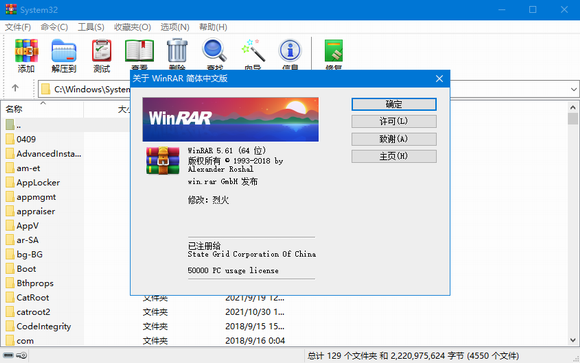Click the Repair toolbar icon
This screenshot has width=580, height=363.
point(334,51)
